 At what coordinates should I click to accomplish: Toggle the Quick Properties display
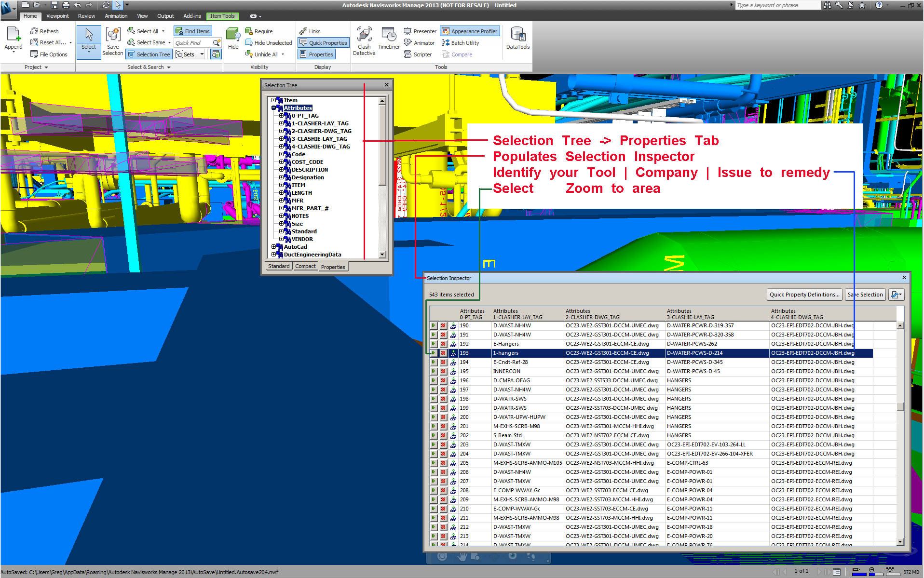click(x=324, y=43)
